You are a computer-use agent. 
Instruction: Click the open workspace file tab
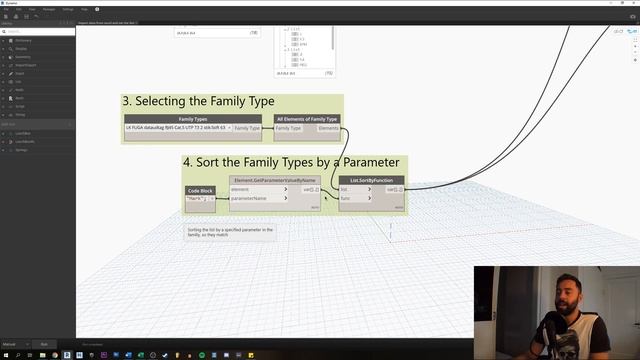(107, 23)
